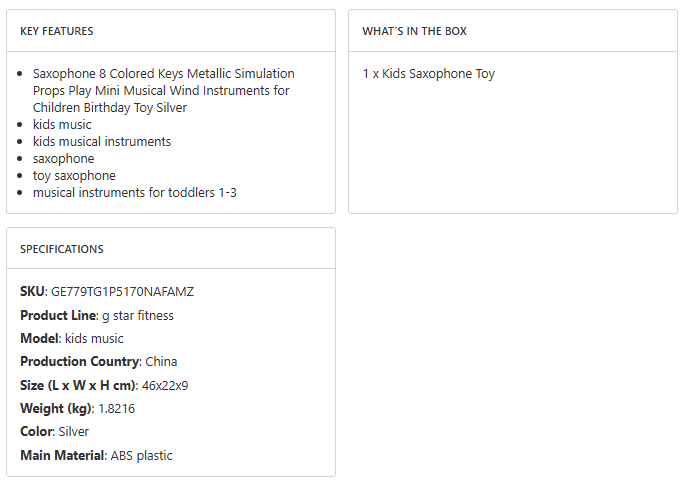Click the "kids musical instruments" bullet

[101, 142]
